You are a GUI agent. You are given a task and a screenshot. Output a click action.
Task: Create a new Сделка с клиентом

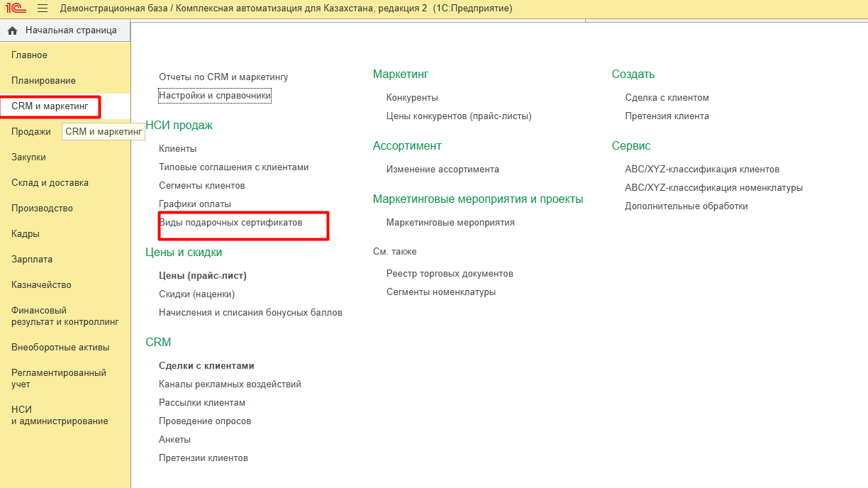click(667, 98)
